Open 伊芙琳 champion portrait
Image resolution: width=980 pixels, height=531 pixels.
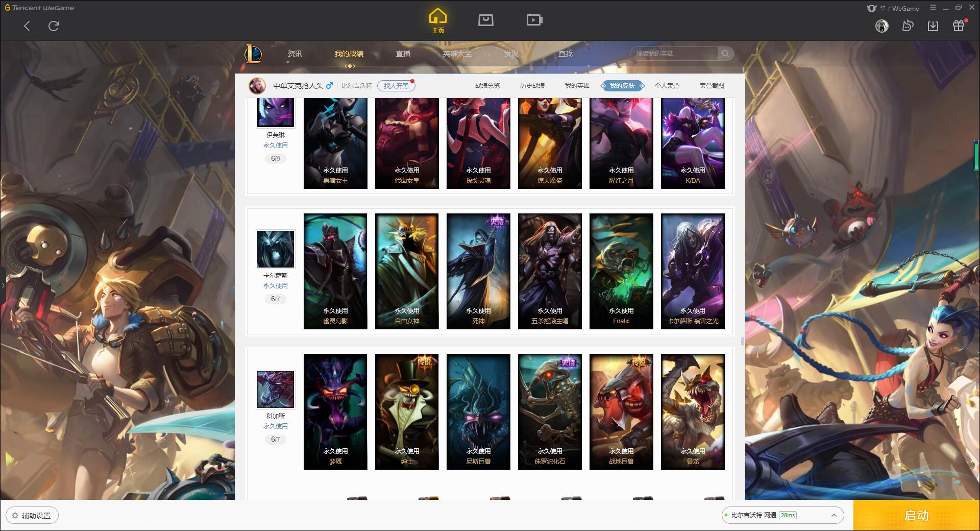click(275, 112)
